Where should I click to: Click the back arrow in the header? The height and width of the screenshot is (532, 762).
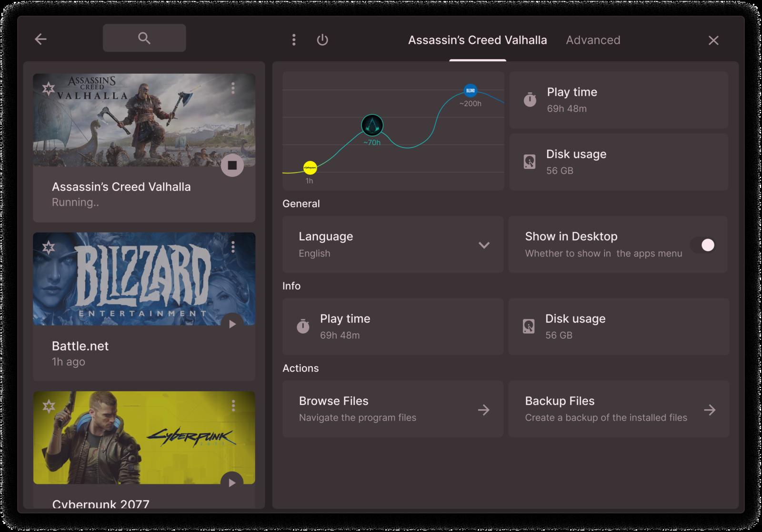40,39
